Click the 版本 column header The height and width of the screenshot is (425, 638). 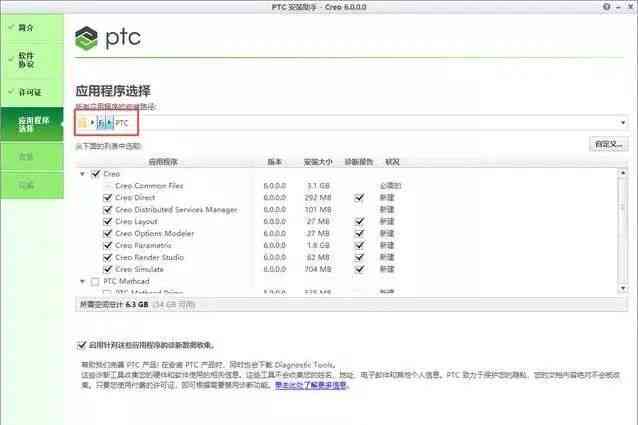pos(275,162)
